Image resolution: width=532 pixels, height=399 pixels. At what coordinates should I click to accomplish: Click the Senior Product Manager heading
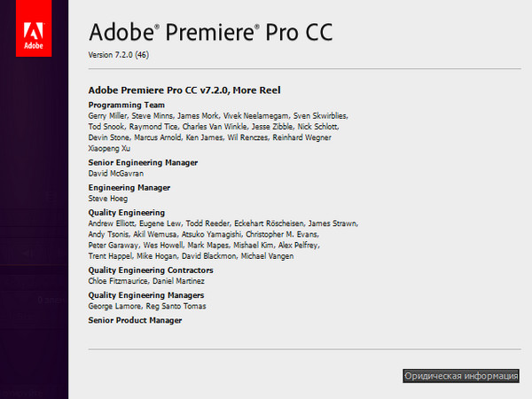[x=135, y=320]
